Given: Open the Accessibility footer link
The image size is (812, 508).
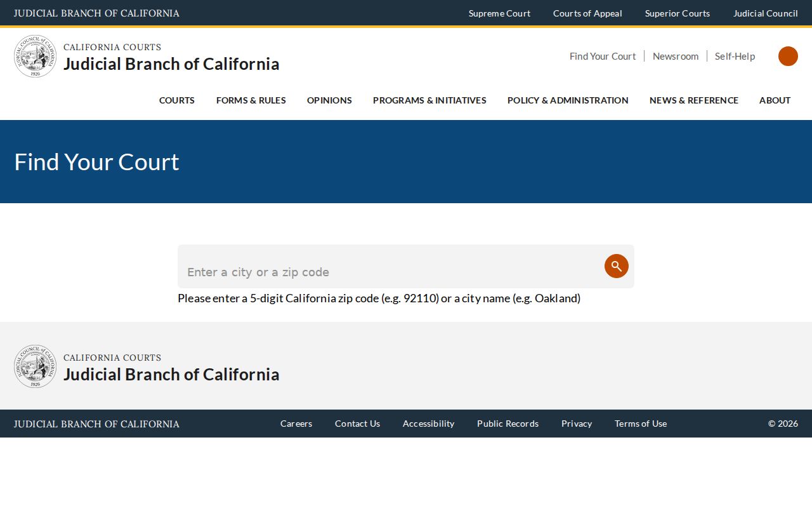Looking at the screenshot, I should (428, 424).
